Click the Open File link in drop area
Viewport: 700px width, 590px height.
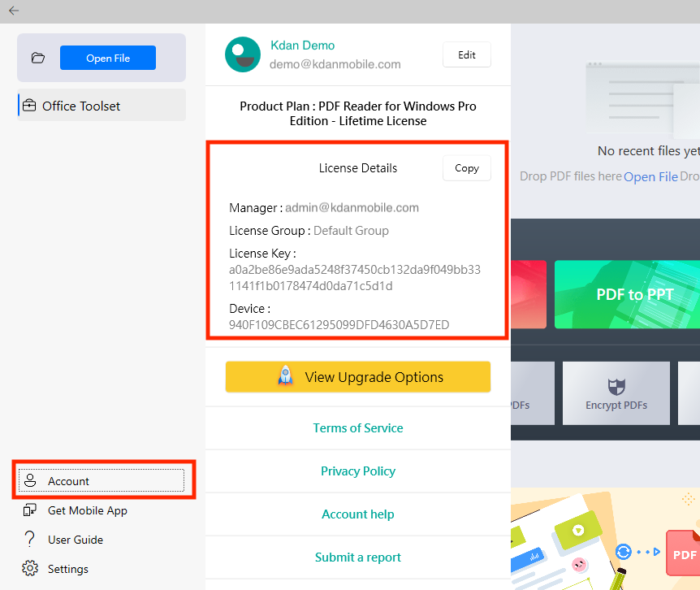[650, 177]
